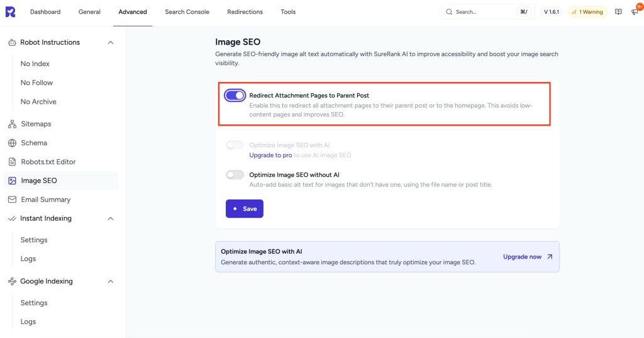
Task: Open the Tools tab
Action: coord(288,12)
